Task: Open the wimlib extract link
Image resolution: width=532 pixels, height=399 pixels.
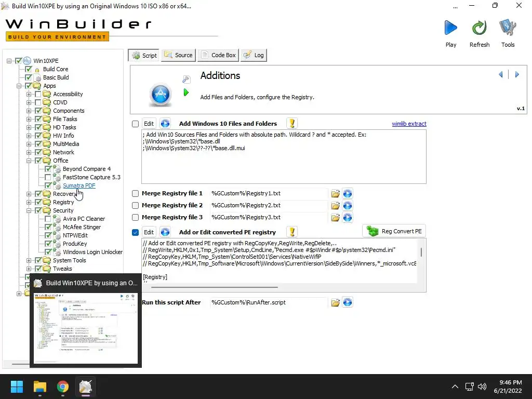Action: [x=409, y=124]
